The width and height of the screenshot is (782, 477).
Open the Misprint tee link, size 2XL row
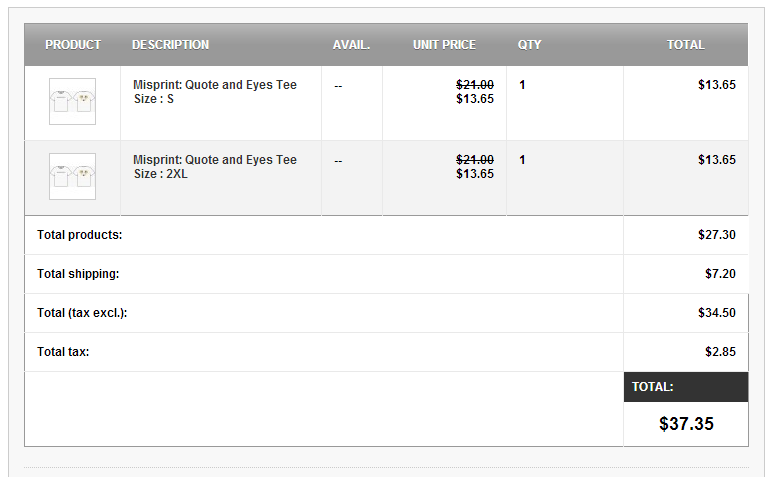(x=215, y=160)
